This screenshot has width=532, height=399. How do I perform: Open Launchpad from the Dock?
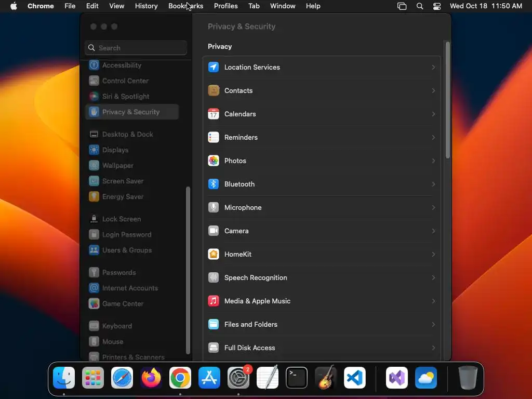tap(93, 378)
